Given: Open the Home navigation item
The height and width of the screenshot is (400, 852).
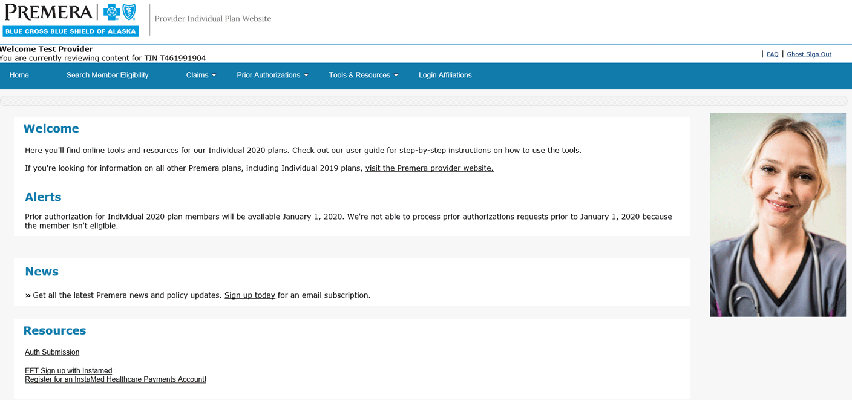Looking at the screenshot, I should pyautogui.click(x=19, y=75).
